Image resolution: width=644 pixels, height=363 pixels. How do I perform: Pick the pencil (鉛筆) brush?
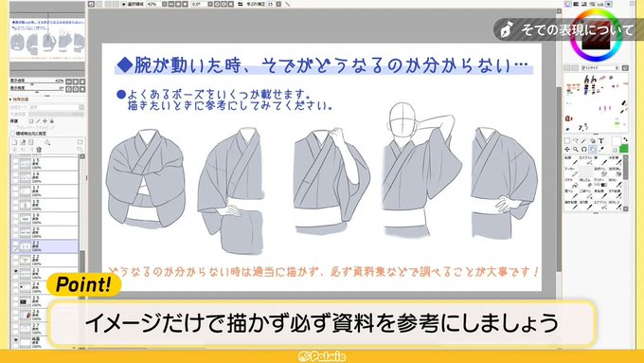[x=571, y=159]
